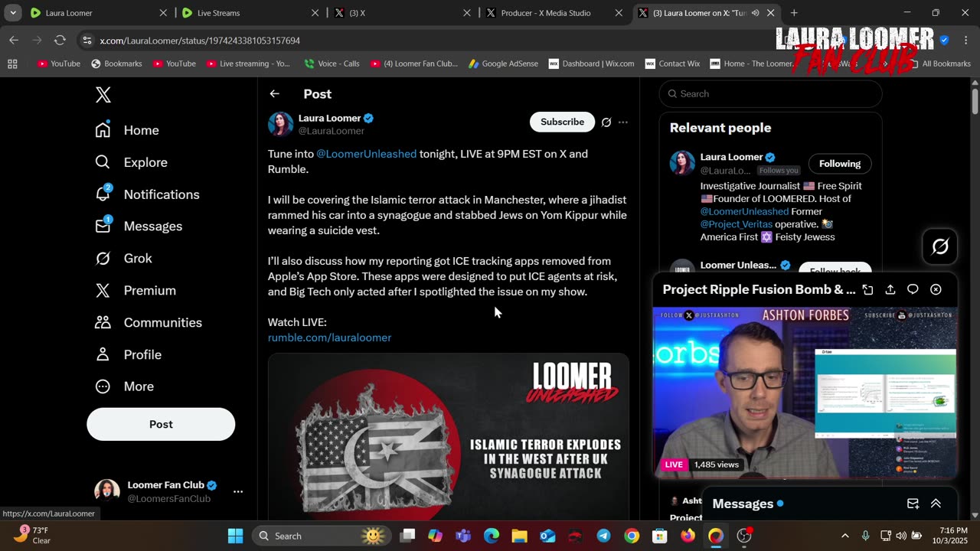Reload the page with the refresh button
The width and height of the screenshot is (980, 551).
(x=60, y=40)
